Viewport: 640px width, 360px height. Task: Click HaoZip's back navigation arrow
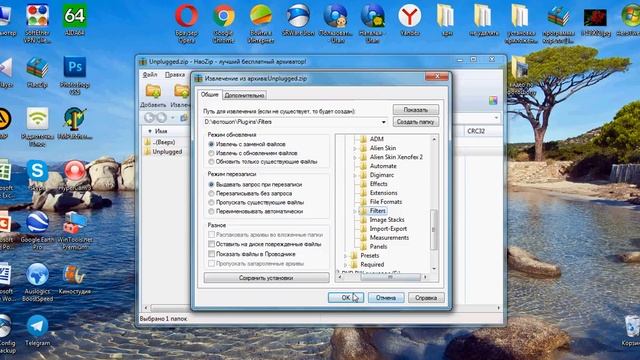(149, 118)
